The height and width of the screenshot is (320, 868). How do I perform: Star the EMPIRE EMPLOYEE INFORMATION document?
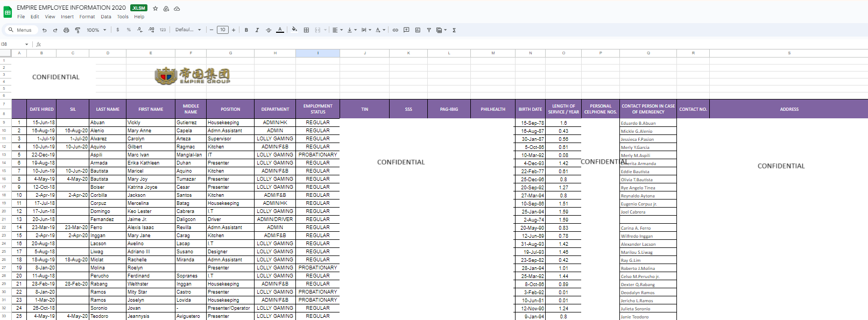click(156, 8)
